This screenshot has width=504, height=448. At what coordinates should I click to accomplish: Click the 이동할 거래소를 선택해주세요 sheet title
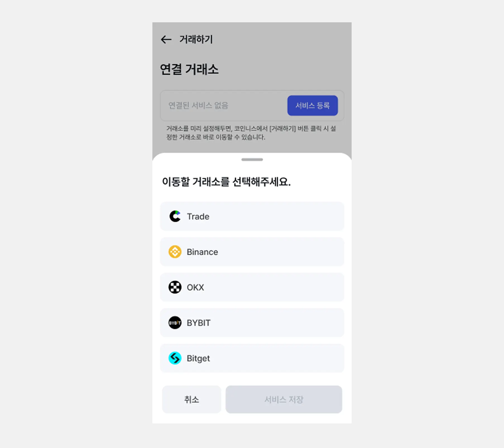226,182
